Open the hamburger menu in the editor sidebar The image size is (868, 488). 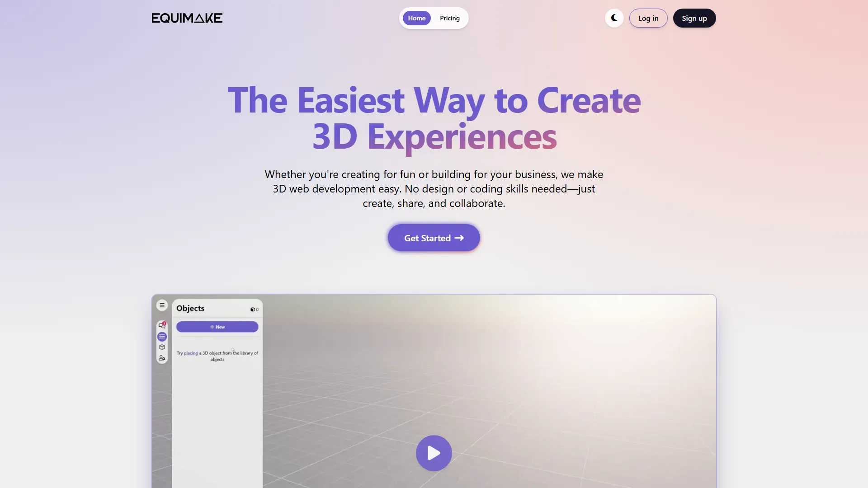pos(162,305)
